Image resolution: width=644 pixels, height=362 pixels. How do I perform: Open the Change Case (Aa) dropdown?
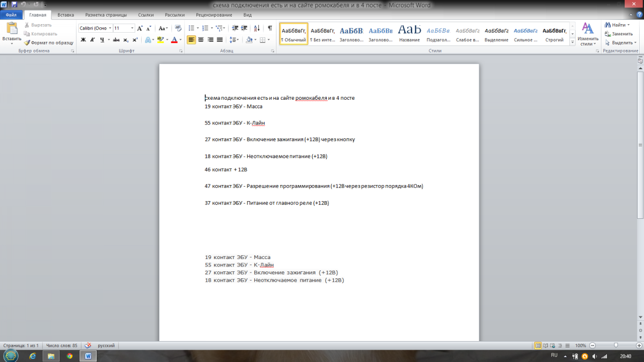[x=163, y=28]
